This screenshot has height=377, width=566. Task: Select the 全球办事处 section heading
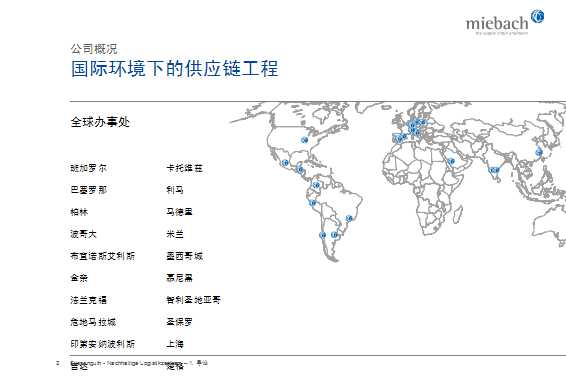[100, 122]
